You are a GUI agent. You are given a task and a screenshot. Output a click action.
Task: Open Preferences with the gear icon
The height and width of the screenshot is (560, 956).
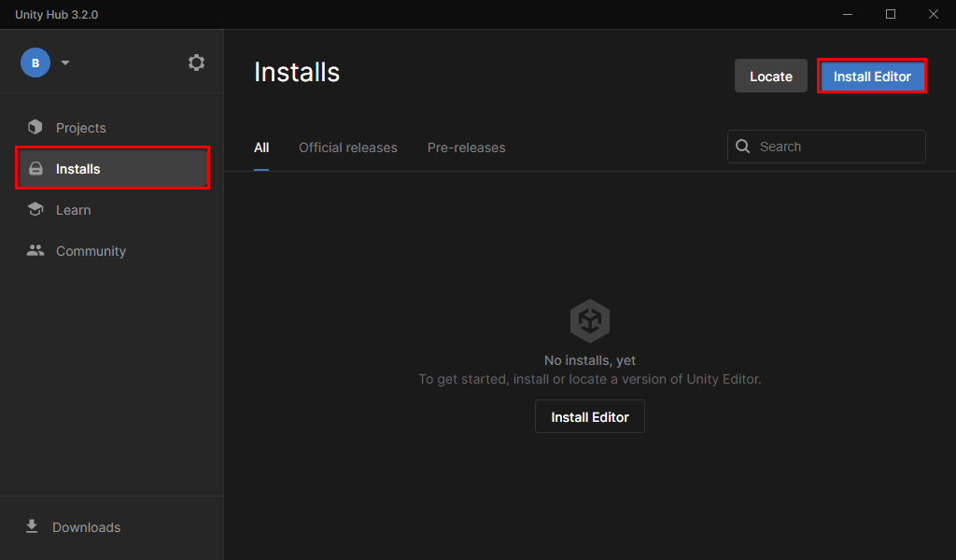click(196, 63)
